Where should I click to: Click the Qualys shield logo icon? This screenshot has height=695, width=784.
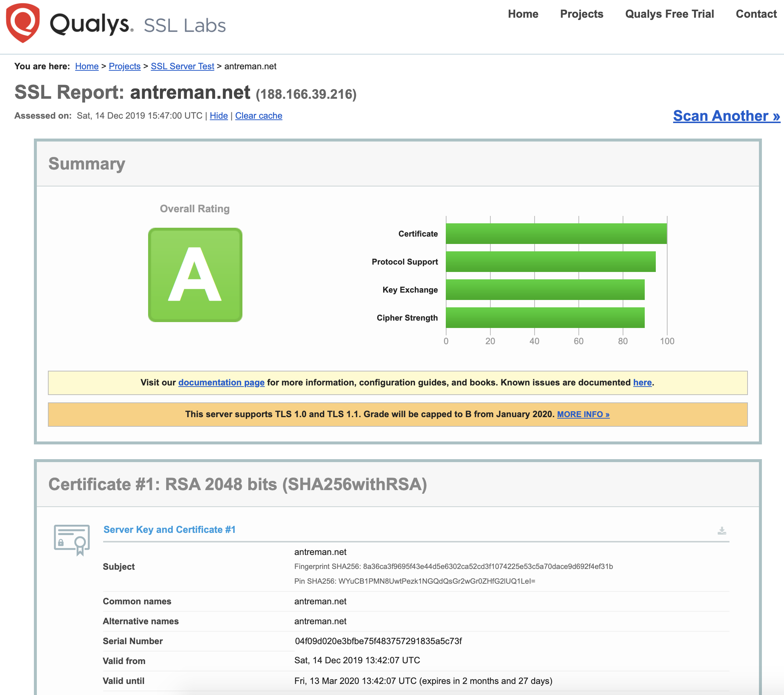pyautogui.click(x=23, y=23)
